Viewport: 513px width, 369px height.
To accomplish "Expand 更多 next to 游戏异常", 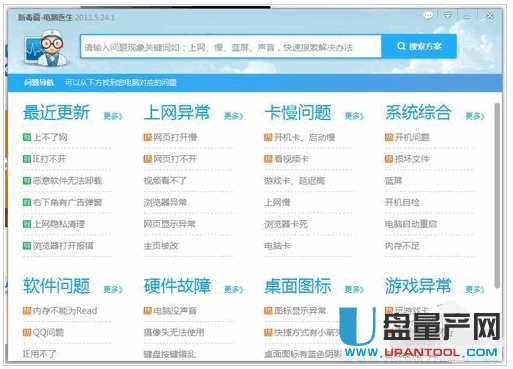I will click(475, 289).
